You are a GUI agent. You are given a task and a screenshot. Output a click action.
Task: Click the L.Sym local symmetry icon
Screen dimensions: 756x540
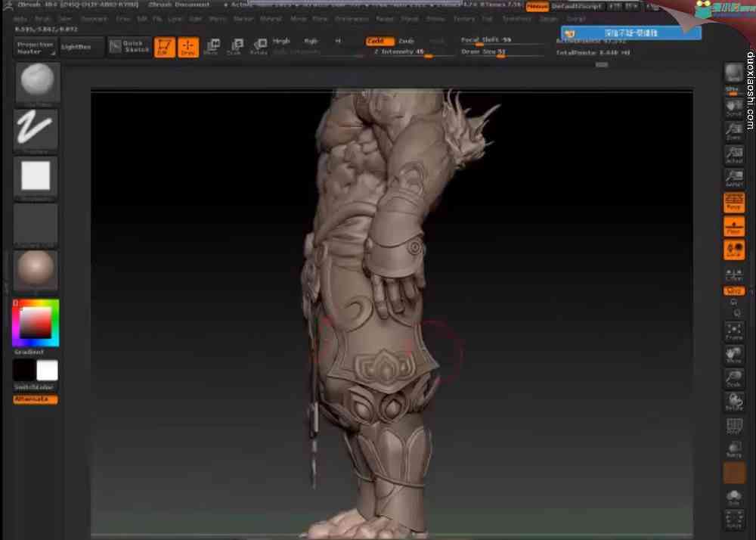coord(734,275)
